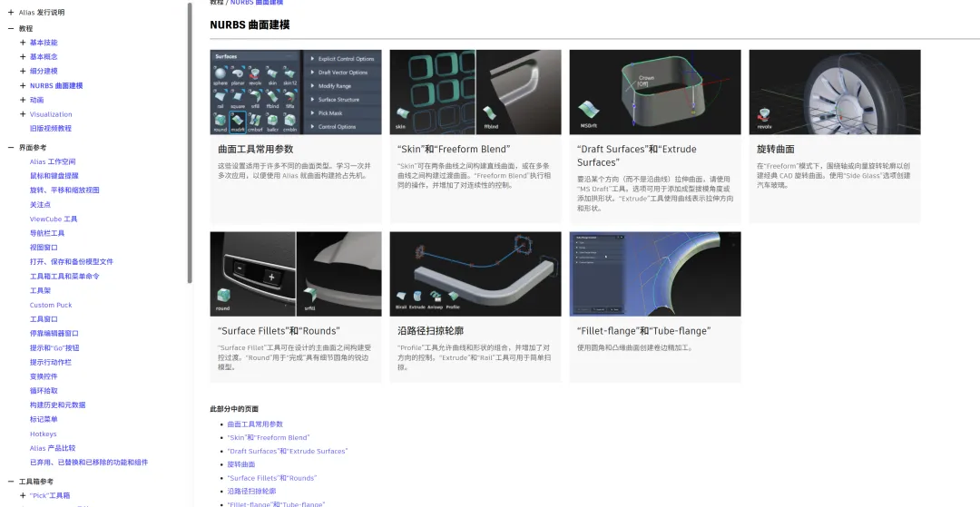
Task: Expand the 细分建模 node
Action: pos(23,71)
